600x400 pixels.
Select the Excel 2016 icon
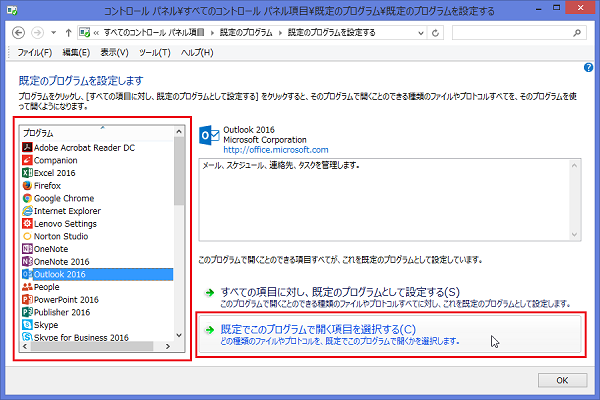[27, 173]
